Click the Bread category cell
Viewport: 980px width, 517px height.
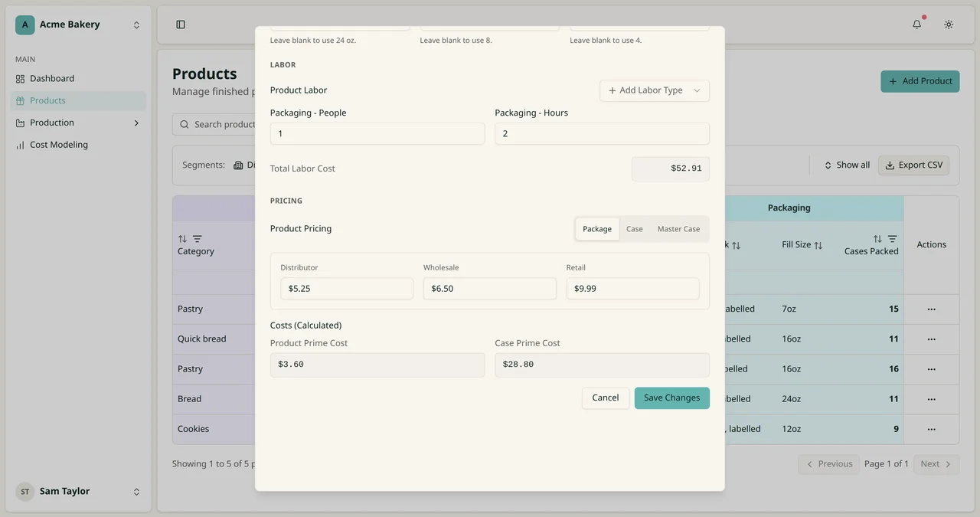point(190,399)
